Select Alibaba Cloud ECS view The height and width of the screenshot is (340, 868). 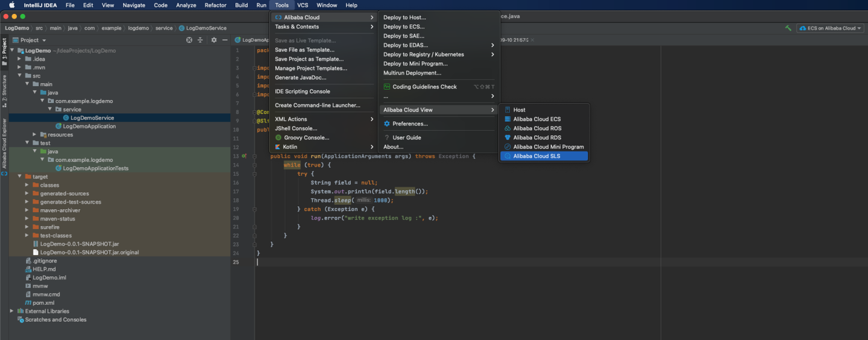click(x=544, y=119)
